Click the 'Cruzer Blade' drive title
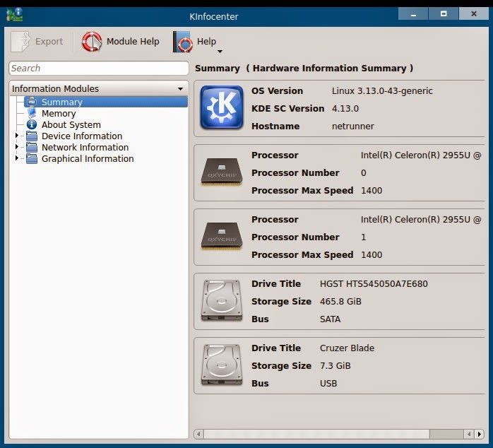Viewport: 493px width, 448px height. [347, 348]
